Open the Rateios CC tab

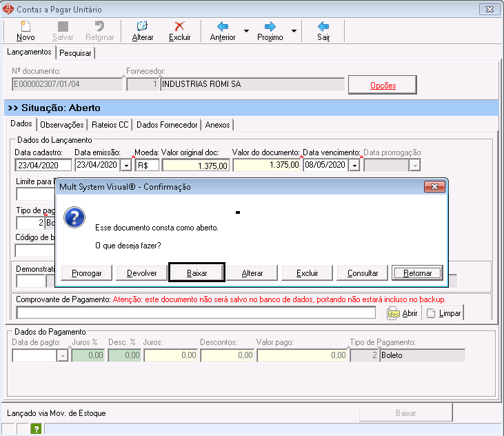click(x=110, y=125)
